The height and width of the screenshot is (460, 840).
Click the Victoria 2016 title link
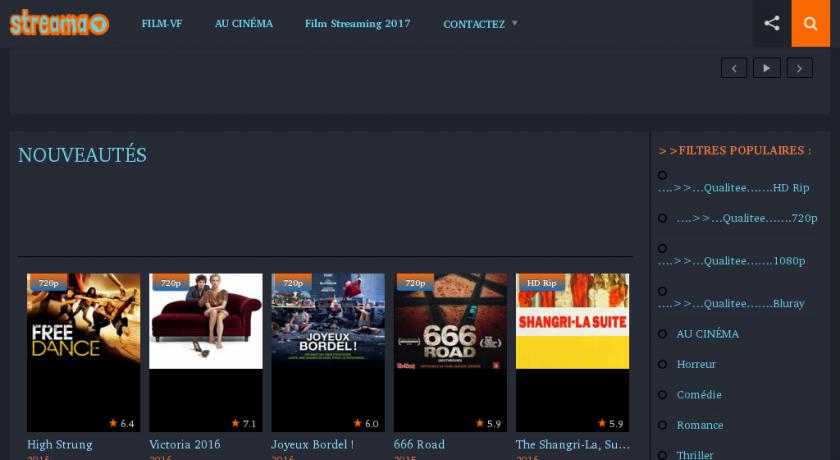pos(185,444)
